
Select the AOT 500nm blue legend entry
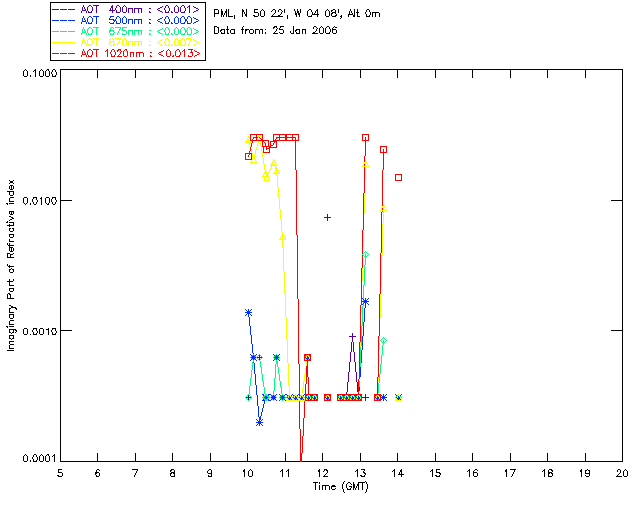(x=127, y=20)
